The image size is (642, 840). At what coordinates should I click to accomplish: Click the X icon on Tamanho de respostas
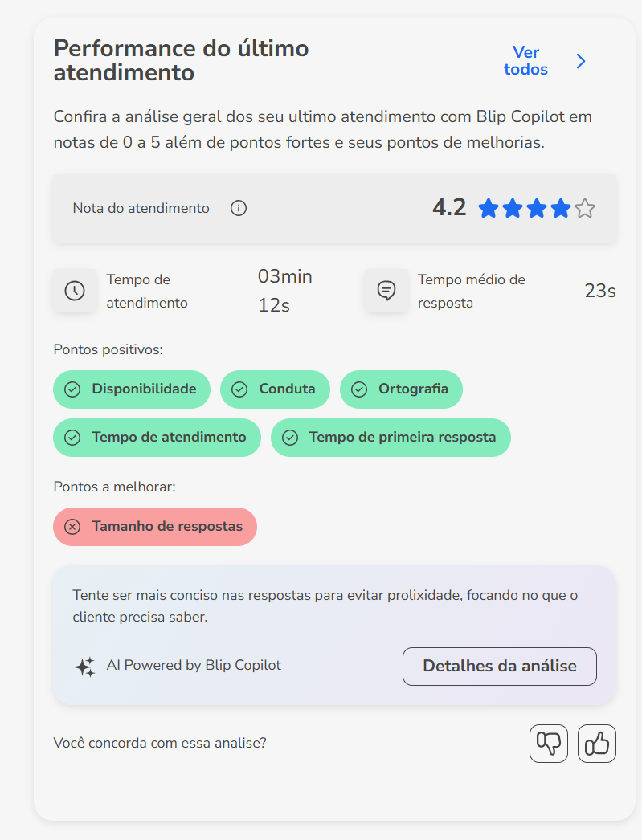72,527
